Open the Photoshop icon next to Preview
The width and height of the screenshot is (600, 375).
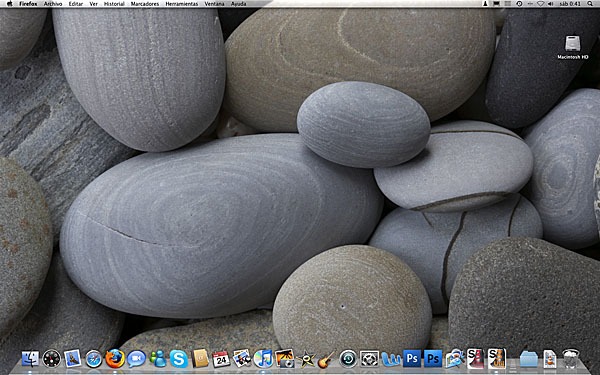433,359
